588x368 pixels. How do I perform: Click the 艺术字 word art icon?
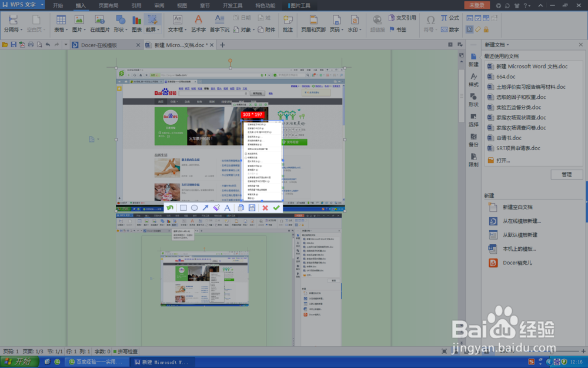198,24
